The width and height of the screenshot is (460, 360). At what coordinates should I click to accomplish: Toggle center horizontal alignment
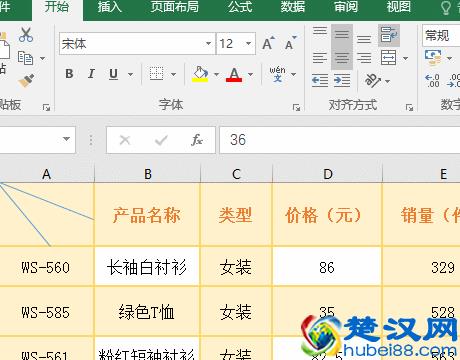tap(342, 58)
